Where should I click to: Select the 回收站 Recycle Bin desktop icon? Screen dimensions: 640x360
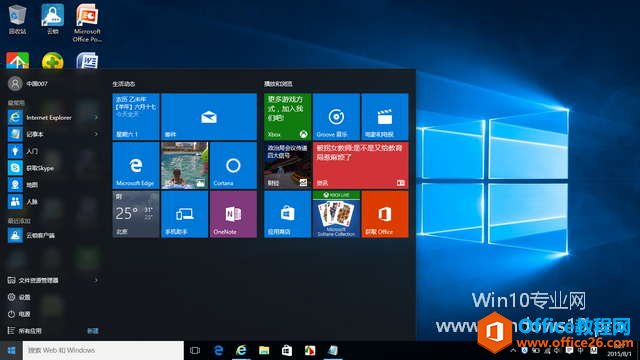(x=17, y=19)
